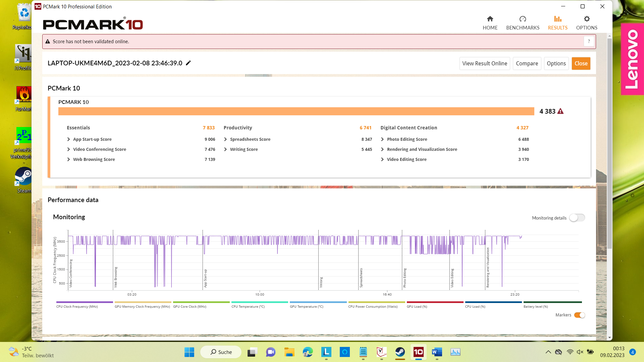Open the Benchmarks gauge icon
Screen dimensions: 644x362
[x=523, y=19]
